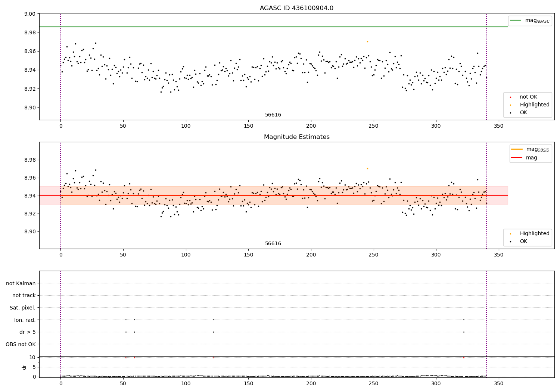The height and width of the screenshot is (392, 560).
Task: Click 'not OK' legend entry in top plot
Action: (x=528, y=97)
